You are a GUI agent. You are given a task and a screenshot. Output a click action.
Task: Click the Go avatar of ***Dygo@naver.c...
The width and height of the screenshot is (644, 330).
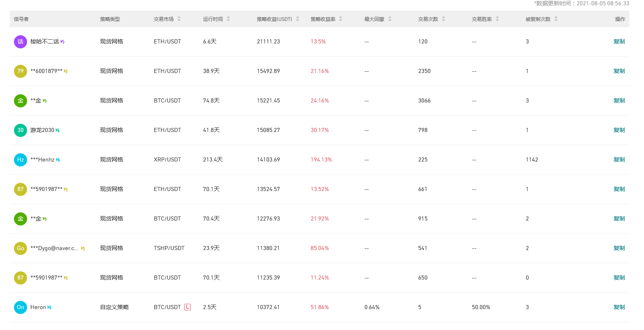(21, 248)
